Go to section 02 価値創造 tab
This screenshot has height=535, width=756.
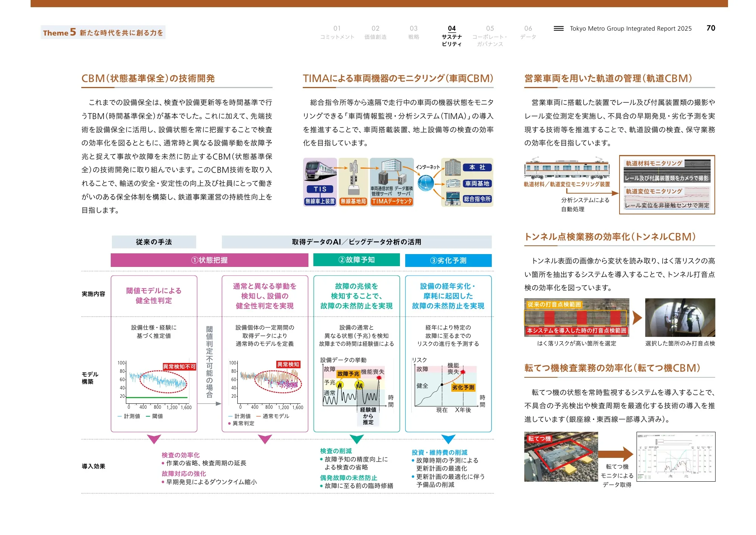tap(375, 33)
